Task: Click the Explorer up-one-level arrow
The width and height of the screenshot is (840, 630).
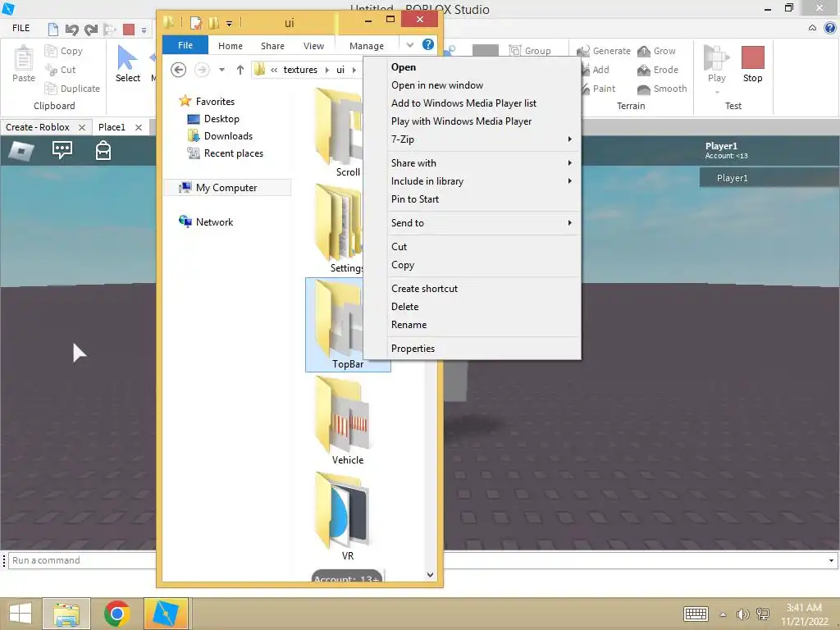Action: click(x=240, y=70)
